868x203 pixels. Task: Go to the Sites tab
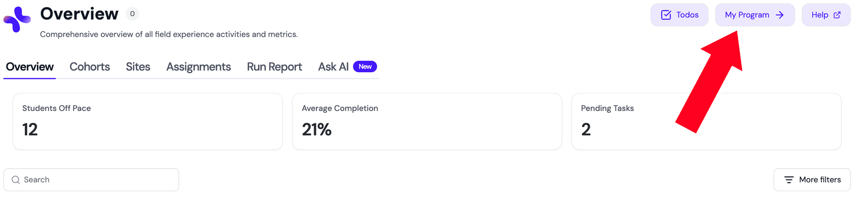[x=138, y=67]
